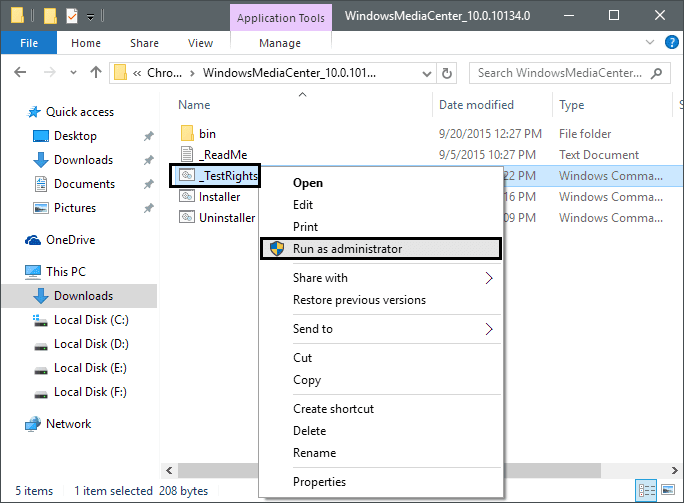
Task: Sort by the Type column header
Action: [571, 105]
